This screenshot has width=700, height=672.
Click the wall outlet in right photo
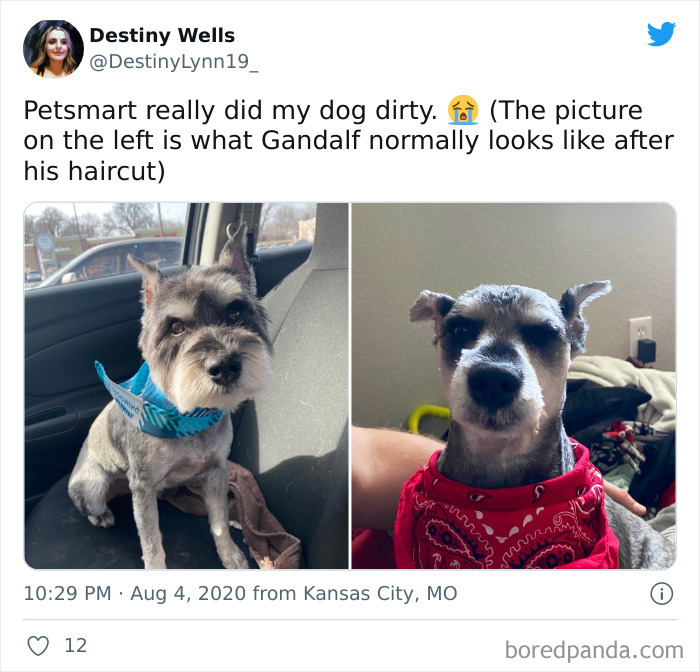click(x=641, y=333)
